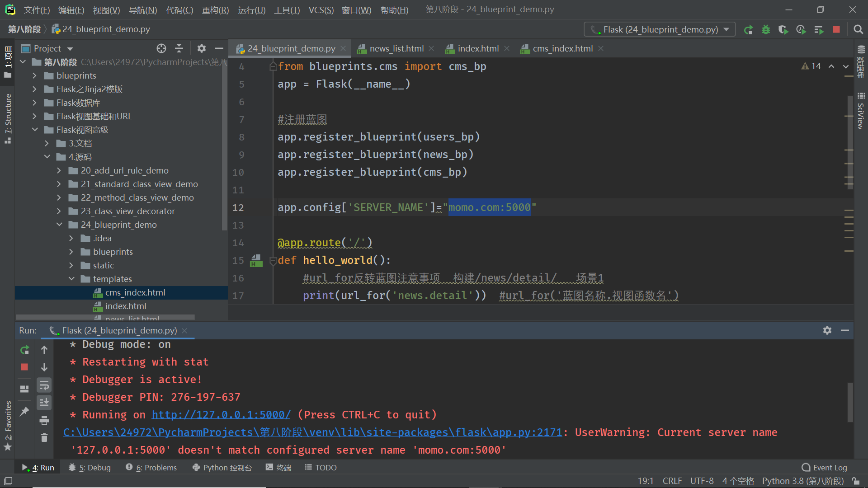Locate current file in Project tree
This screenshot has height=488, width=868.
tap(161, 48)
